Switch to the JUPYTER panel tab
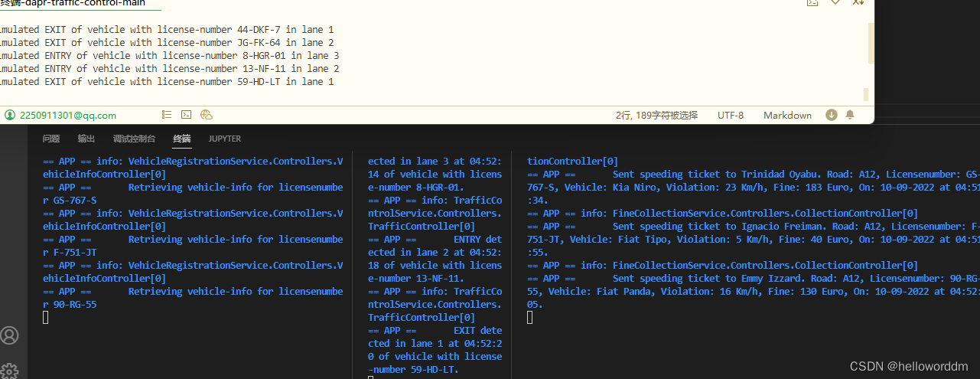Viewport: 980px width, 379px height. (225, 139)
